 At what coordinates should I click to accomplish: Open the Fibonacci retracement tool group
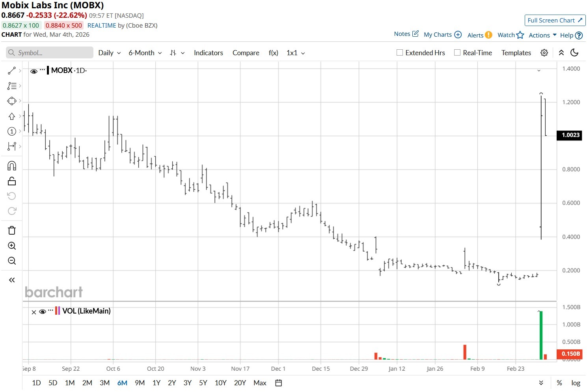pyautogui.click(x=12, y=86)
